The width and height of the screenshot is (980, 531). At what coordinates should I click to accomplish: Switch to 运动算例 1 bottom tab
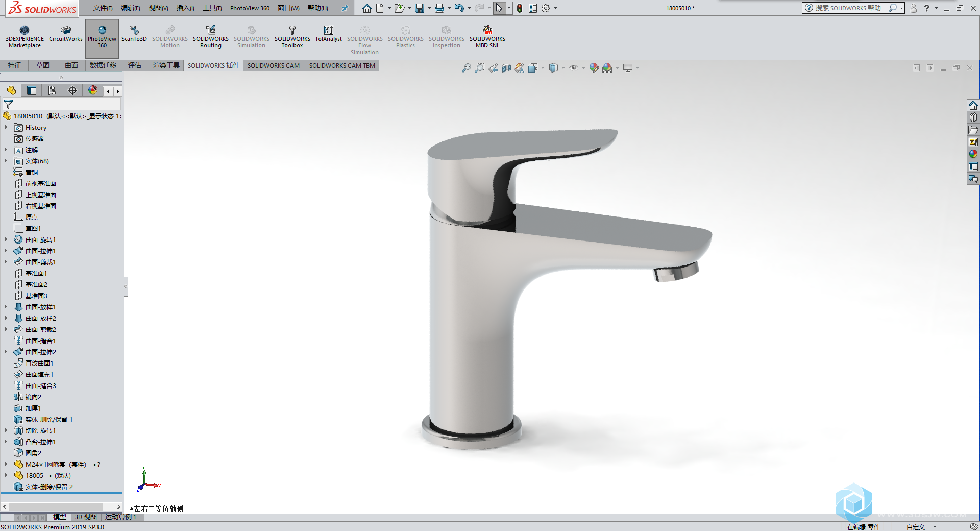120,517
